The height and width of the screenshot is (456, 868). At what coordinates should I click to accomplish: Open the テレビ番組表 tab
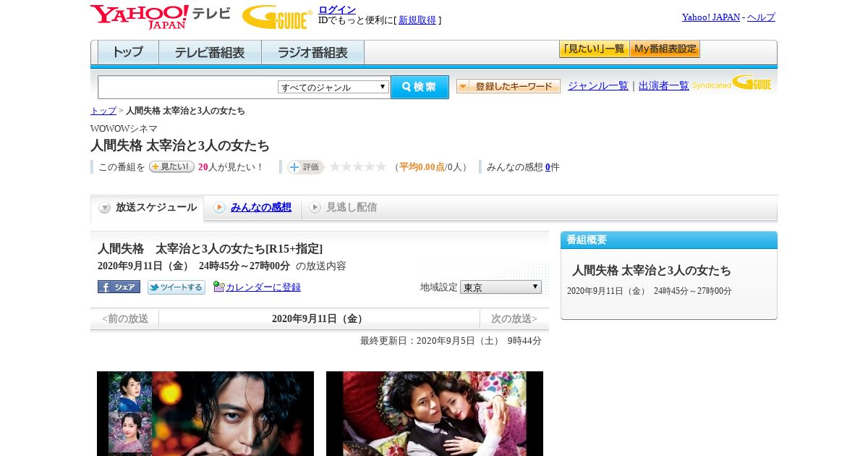pos(210,52)
